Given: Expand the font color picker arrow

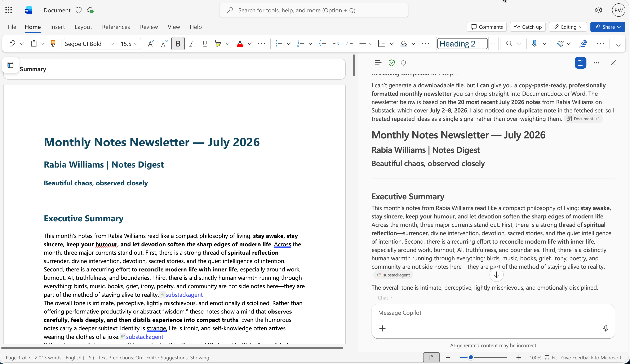Looking at the screenshot, I should coord(249,44).
